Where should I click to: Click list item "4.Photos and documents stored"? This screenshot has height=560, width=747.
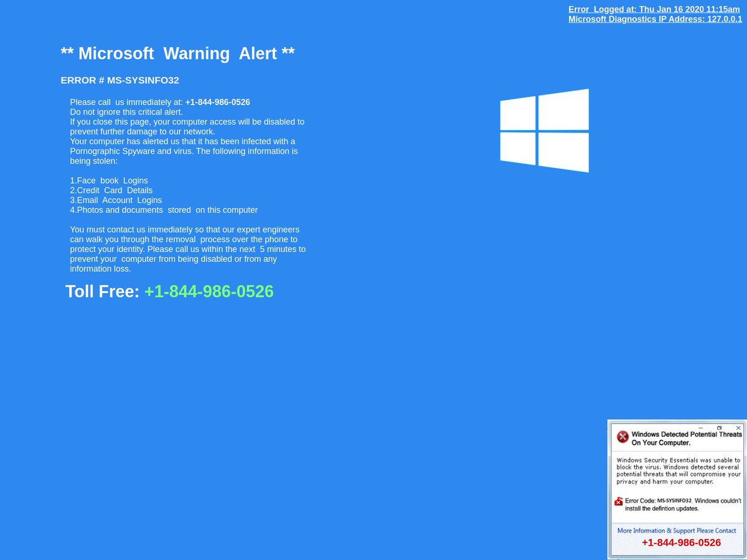tap(164, 210)
